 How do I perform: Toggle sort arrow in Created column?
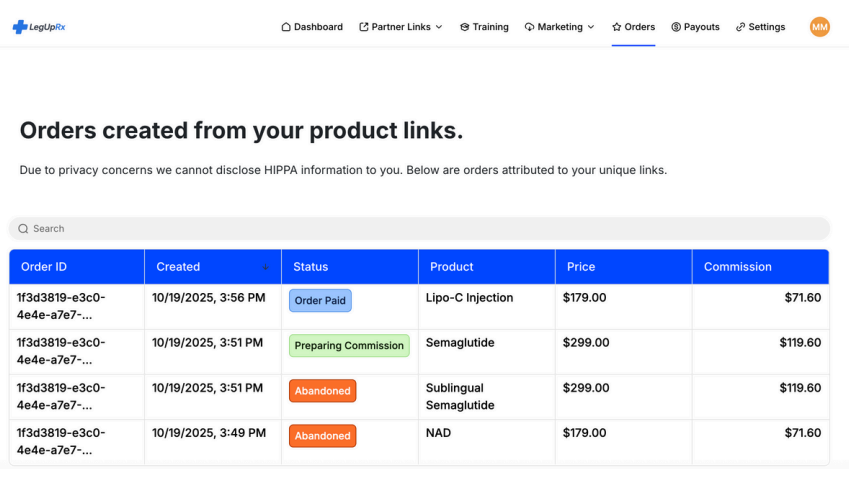tap(265, 267)
